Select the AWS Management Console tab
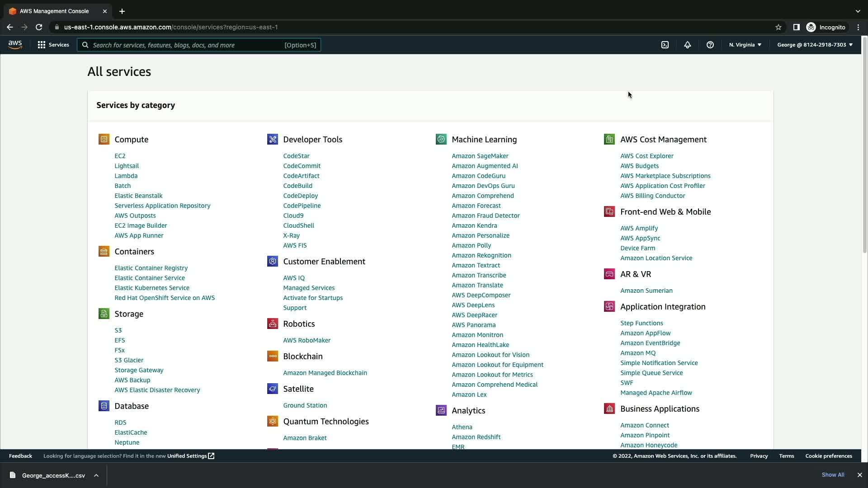 (x=54, y=11)
